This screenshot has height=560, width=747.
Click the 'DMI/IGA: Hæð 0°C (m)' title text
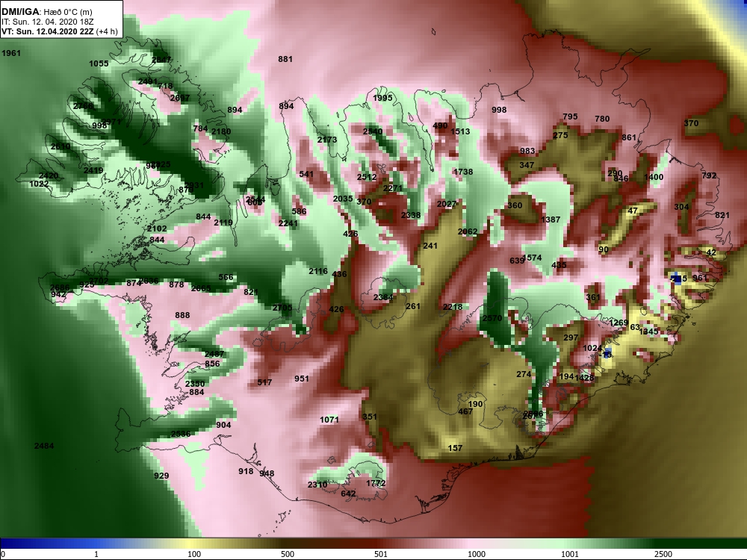click(x=46, y=12)
